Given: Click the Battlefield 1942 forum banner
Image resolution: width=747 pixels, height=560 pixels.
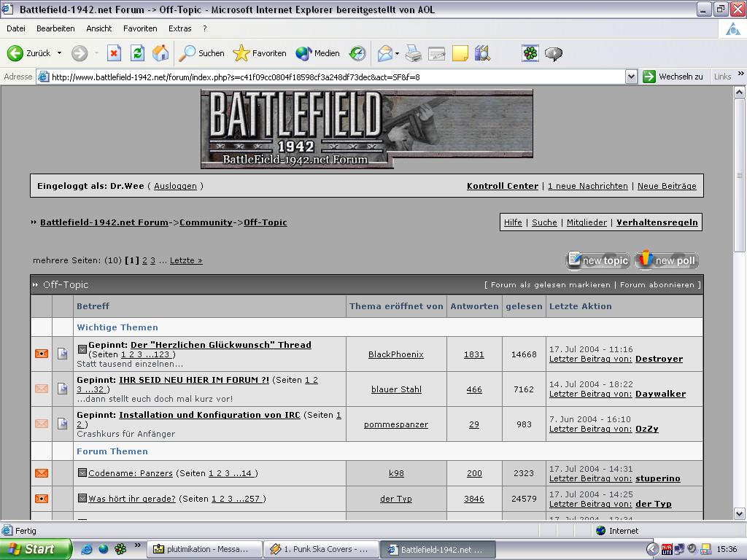Looking at the screenshot, I should click(367, 128).
